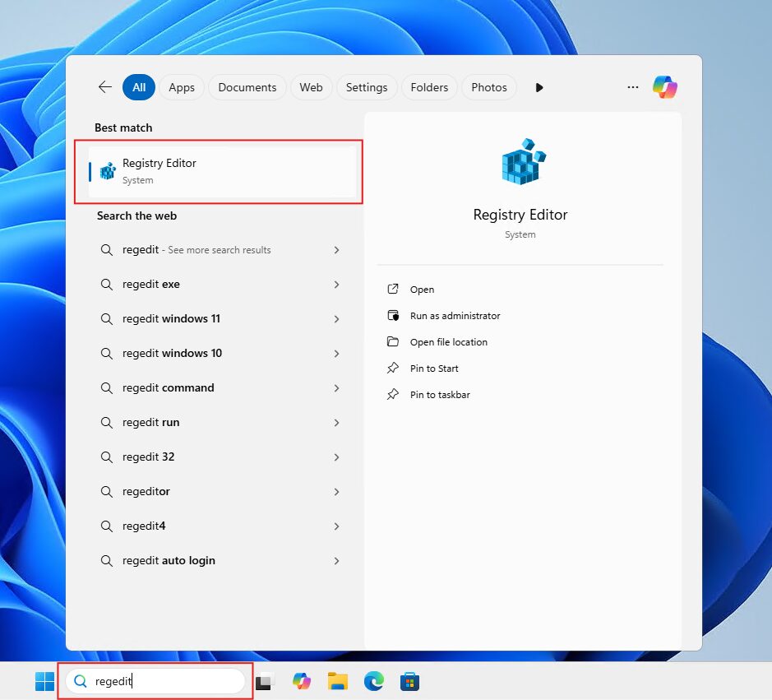Open Task View from the taskbar
This screenshot has width=772, height=700.
point(263,681)
